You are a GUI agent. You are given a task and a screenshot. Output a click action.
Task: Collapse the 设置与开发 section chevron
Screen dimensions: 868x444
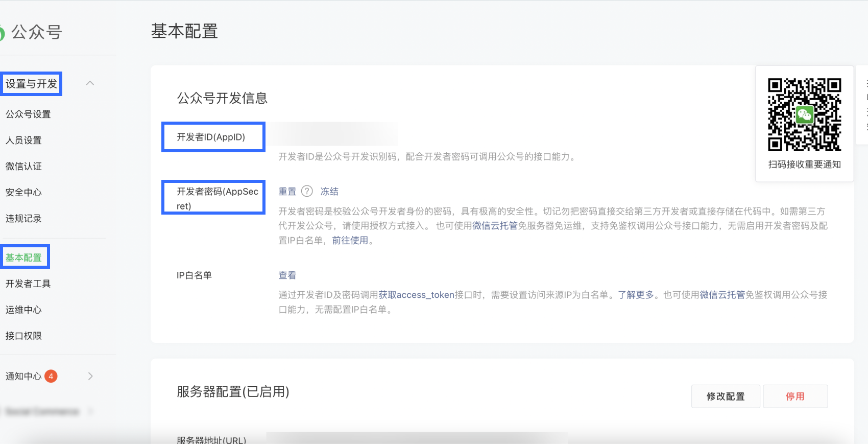click(x=90, y=83)
